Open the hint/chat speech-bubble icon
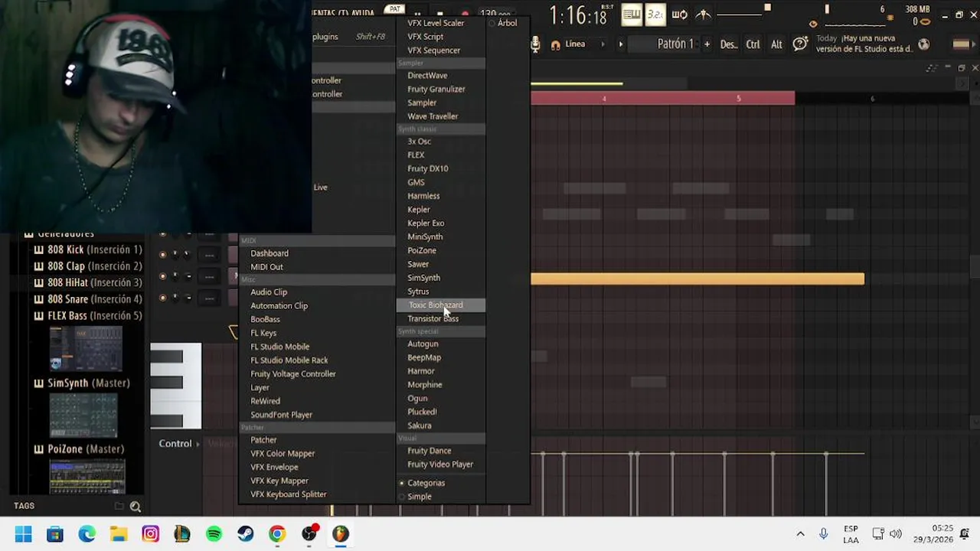This screenshot has width=980, height=551. click(x=800, y=44)
